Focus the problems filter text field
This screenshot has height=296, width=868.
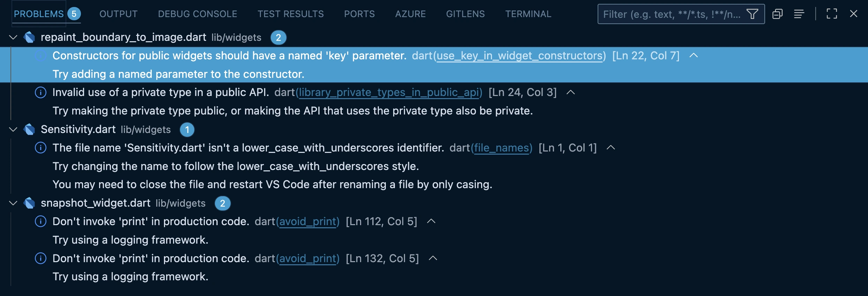point(672,14)
